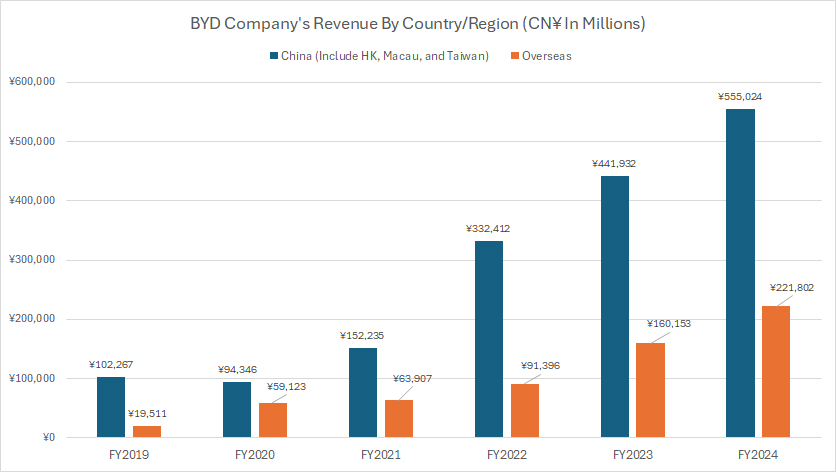Click the ¥332,412 data label
836x472 pixels.
coord(488,229)
